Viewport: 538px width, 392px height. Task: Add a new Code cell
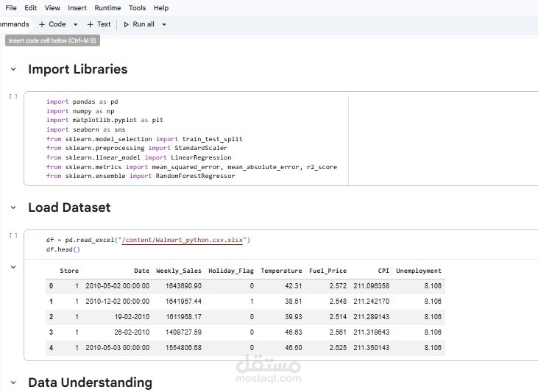52,24
